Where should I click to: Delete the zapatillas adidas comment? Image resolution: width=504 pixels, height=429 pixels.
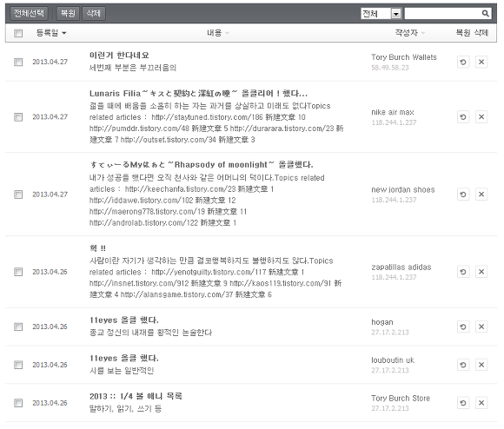point(481,272)
